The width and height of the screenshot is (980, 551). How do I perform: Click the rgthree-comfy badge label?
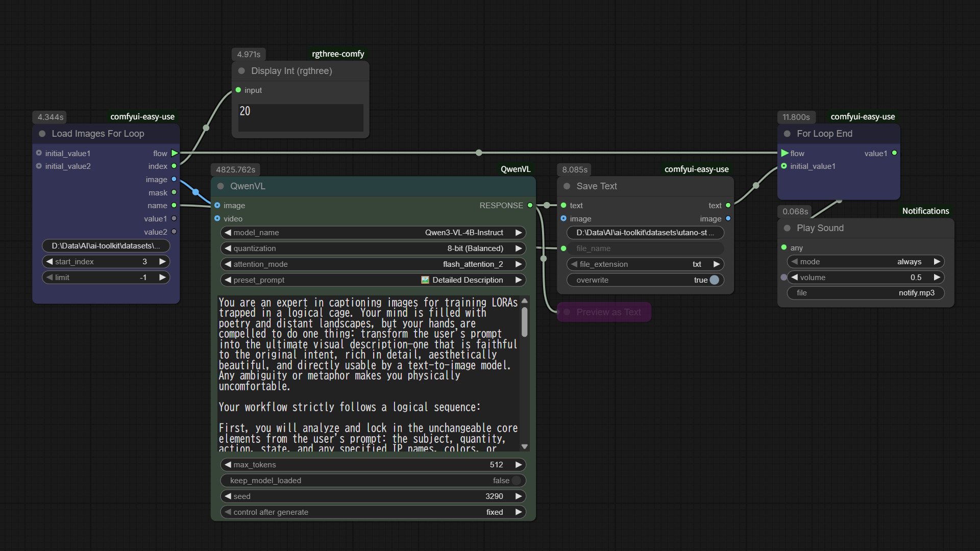point(338,54)
